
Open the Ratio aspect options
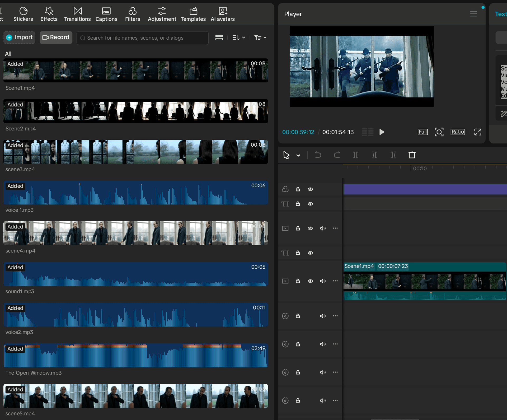point(458,132)
